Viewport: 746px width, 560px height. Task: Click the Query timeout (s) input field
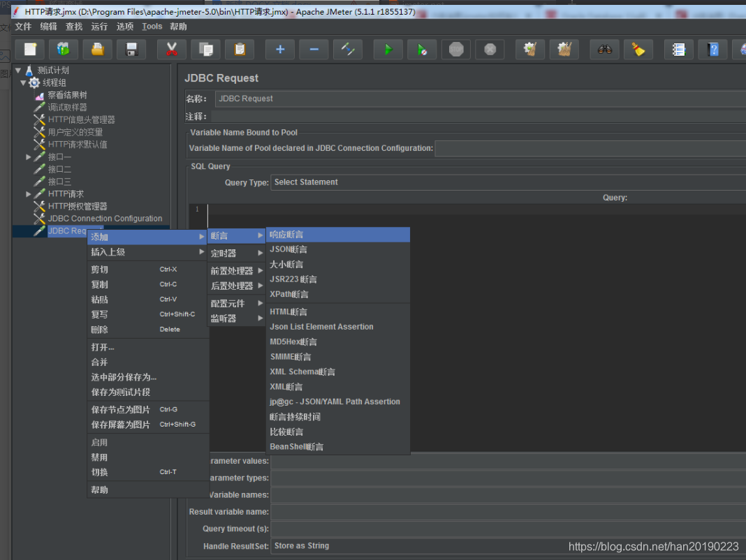click(x=508, y=529)
